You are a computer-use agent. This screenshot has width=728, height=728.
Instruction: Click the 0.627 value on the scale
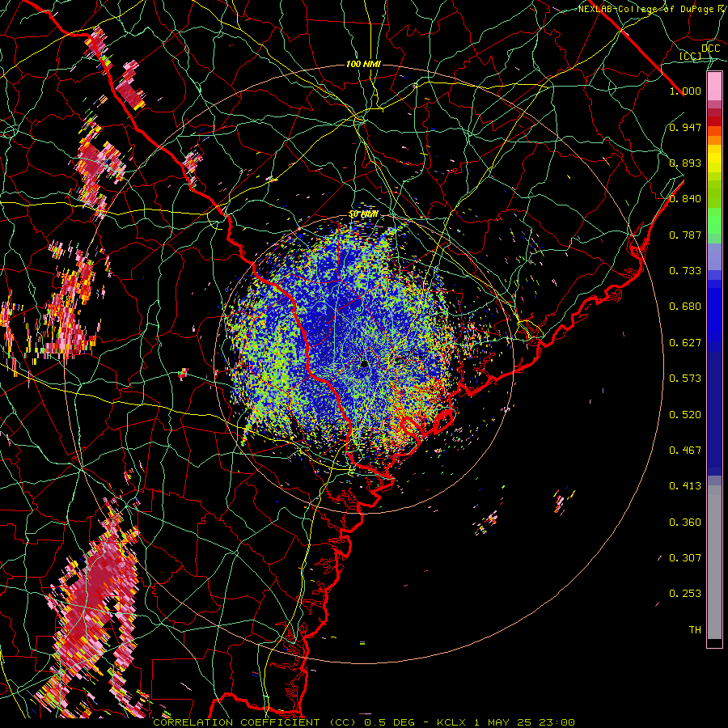[685, 343]
